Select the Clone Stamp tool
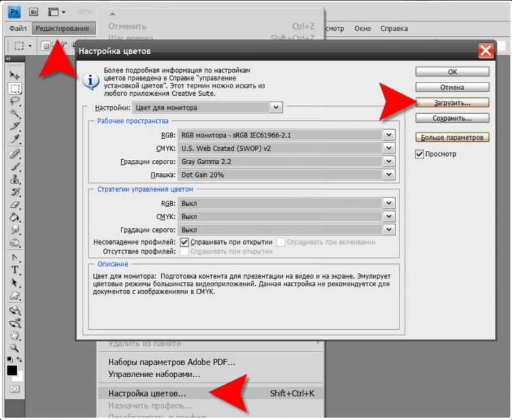This screenshot has height=420, width=512. 14,179
